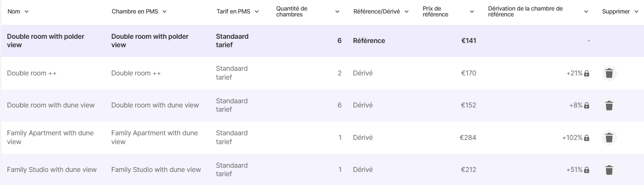Select the Double room with polder view row
The height and width of the screenshot is (185, 644).
pos(46,41)
